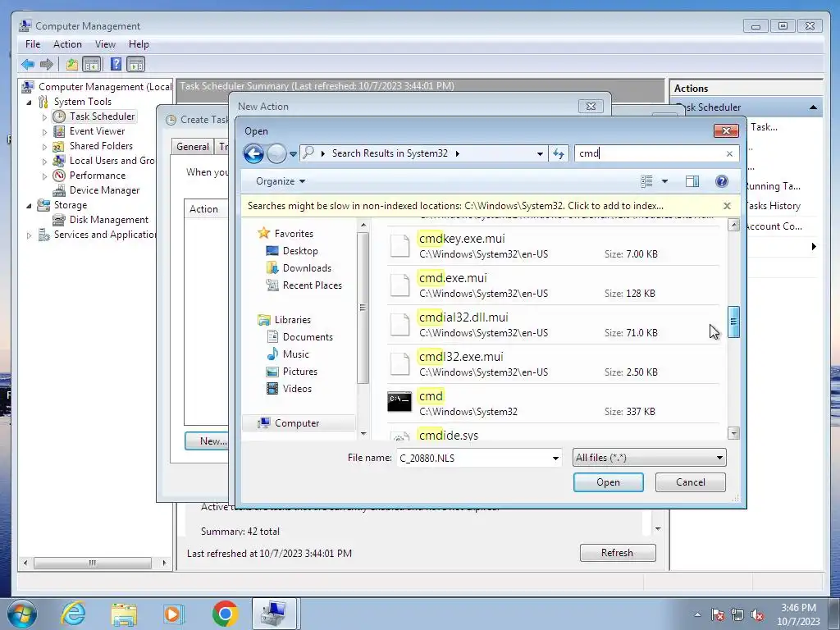This screenshot has width=840, height=630.
Task: Click the refresh button beside address bar
Action: point(559,153)
